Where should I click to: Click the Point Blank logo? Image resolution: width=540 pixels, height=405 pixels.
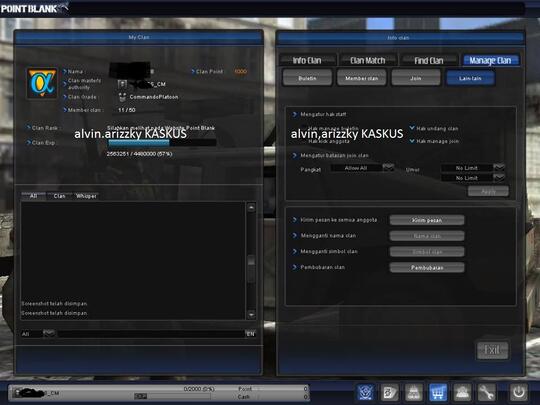34,8
